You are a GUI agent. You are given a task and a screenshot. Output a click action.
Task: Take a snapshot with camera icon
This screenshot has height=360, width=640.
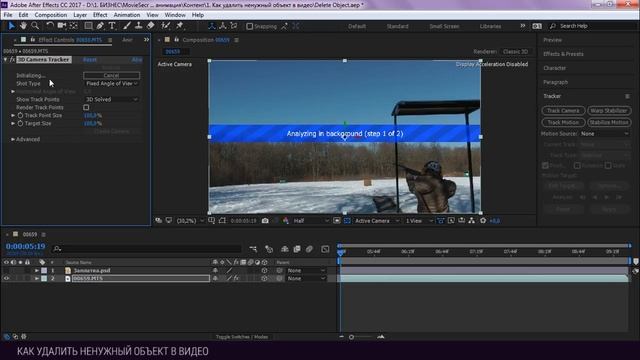pos(265,221)
